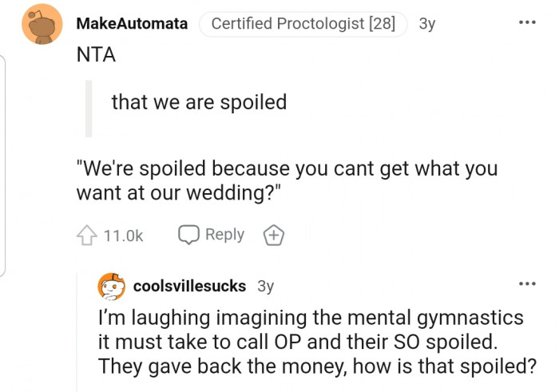
Task: Click the "NTA" verdict text
Action: pyautogui.click(x=94, y=56)
